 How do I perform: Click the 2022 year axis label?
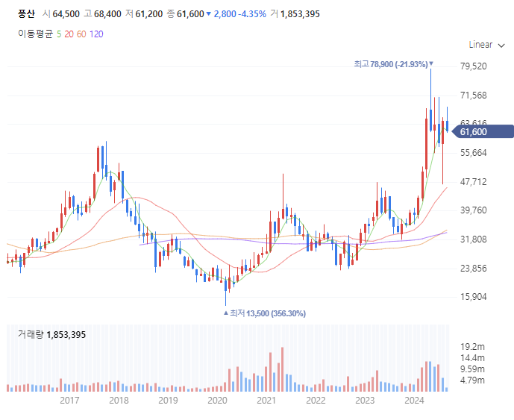coord(316,401)
